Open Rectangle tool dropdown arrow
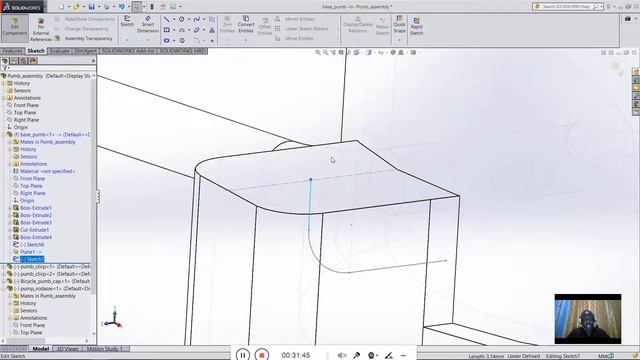This screenshot has width=640, height=360. [173, 30]
